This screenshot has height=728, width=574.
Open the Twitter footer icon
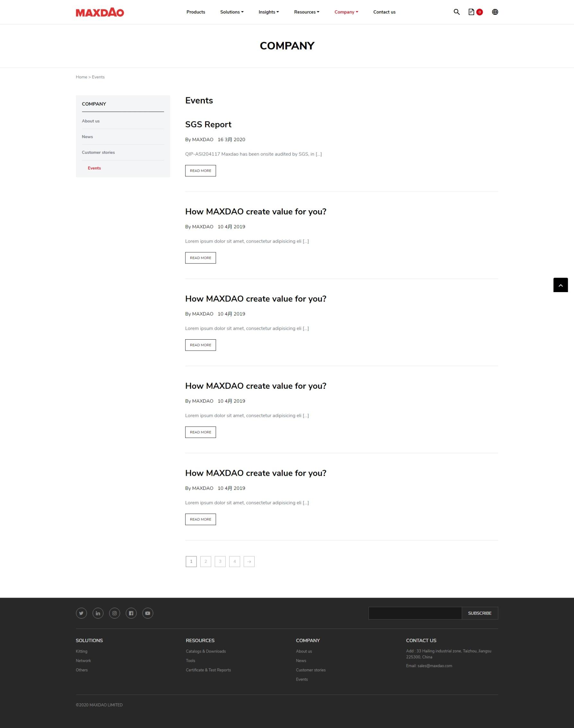click(x=81, y=613)
